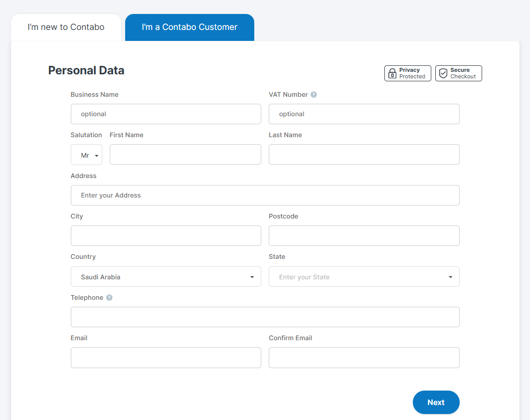Viewport: 530px width, 420px height.
Task: Expand the State dropdown
Action: click(x=364, y=277)
